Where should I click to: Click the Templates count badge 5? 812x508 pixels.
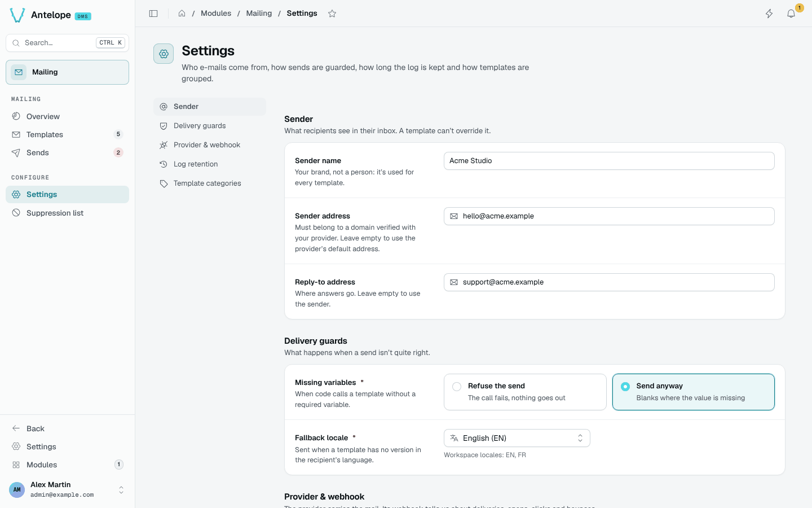118,134
